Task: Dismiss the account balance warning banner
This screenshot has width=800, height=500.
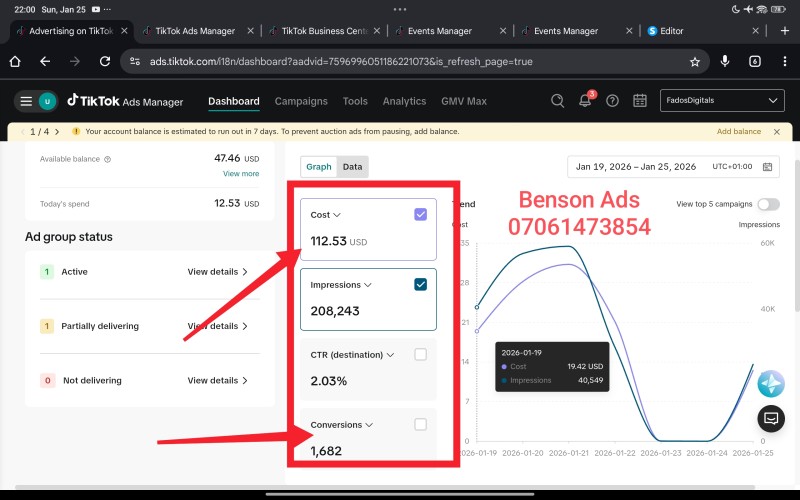Action: [777, 132]
